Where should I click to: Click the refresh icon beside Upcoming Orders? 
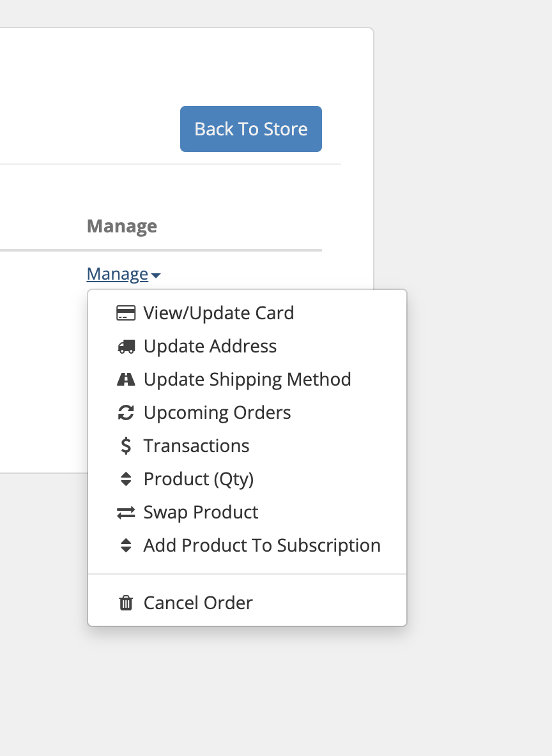(x=126, y=413)
